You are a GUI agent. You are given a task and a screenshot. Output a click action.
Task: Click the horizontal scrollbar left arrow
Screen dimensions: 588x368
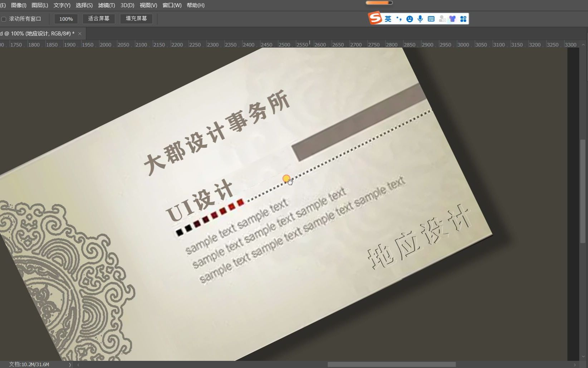pos(78,365)
